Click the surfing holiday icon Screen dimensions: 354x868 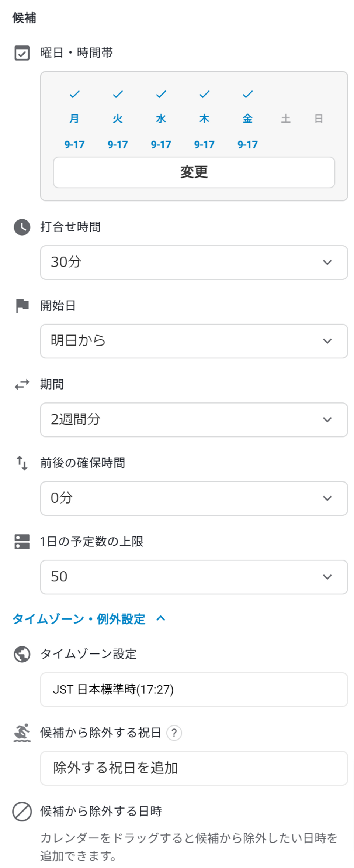click(x=22, y=733)
